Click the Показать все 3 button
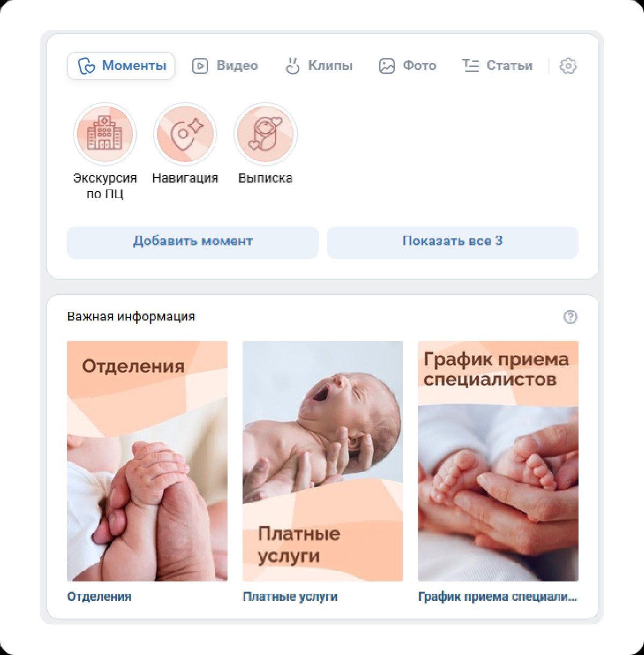Image resolution: width=644 pixels, height=655 pixels. click(x=452, y=242)
